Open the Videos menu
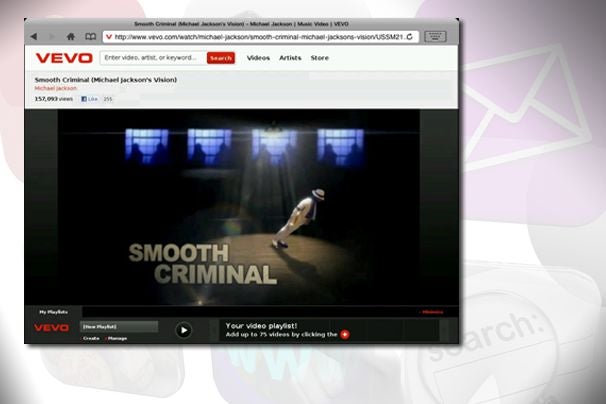This screenshot has height=404, width=606. click(x=258, y=58)
